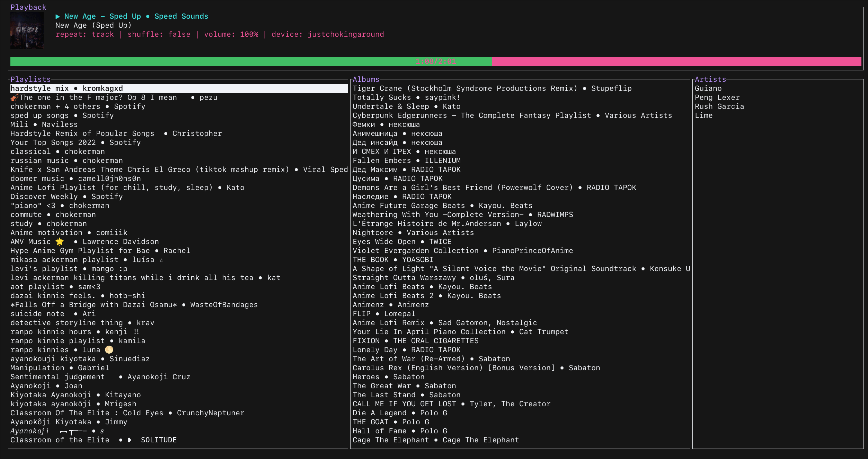The height and width of the screenshot is (459, 868).
Task: Click the small star after luísa
Action: click(x=161, y=260)
